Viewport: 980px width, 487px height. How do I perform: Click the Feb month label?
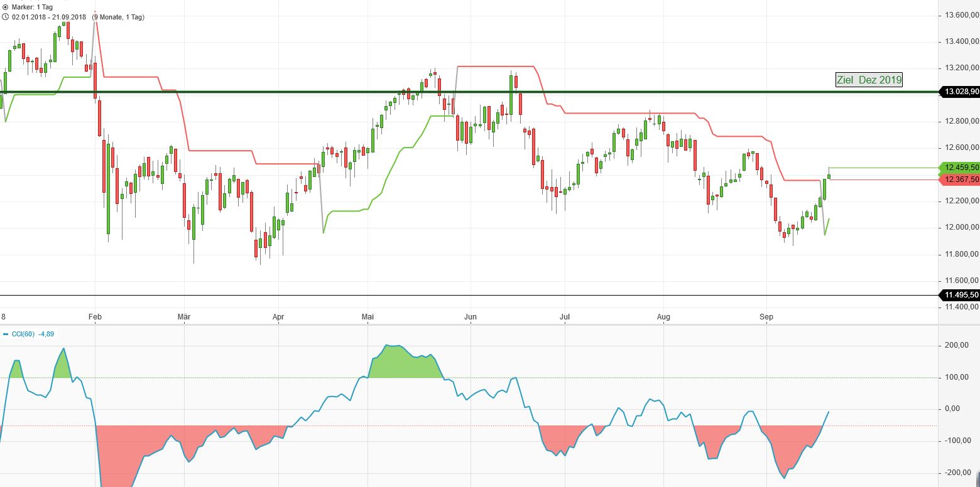[x=95, y=317]
